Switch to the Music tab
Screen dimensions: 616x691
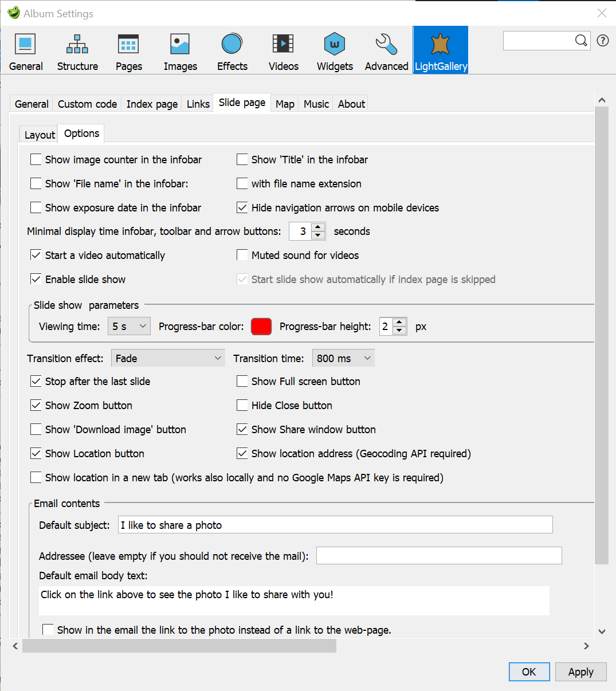(x=316, y=104)
